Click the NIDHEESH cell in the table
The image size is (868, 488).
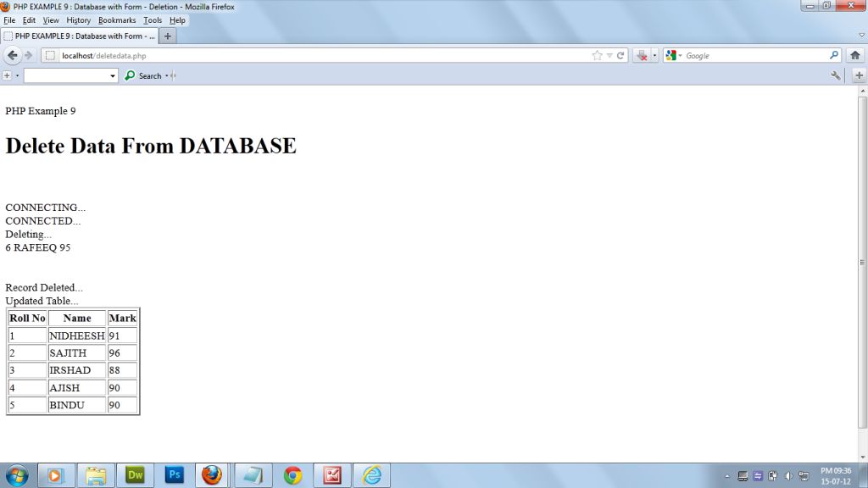coord(77,335)
